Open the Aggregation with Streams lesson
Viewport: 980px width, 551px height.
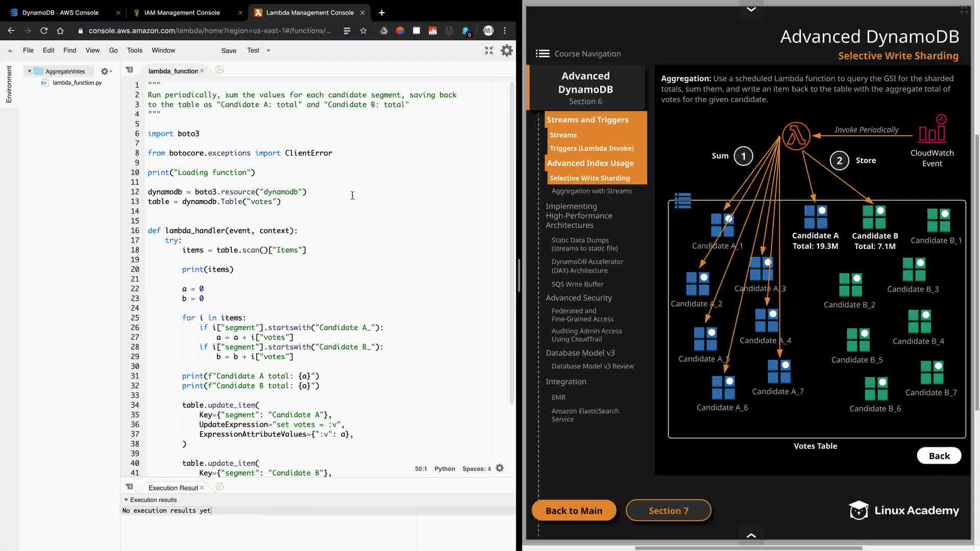(592, 191)
